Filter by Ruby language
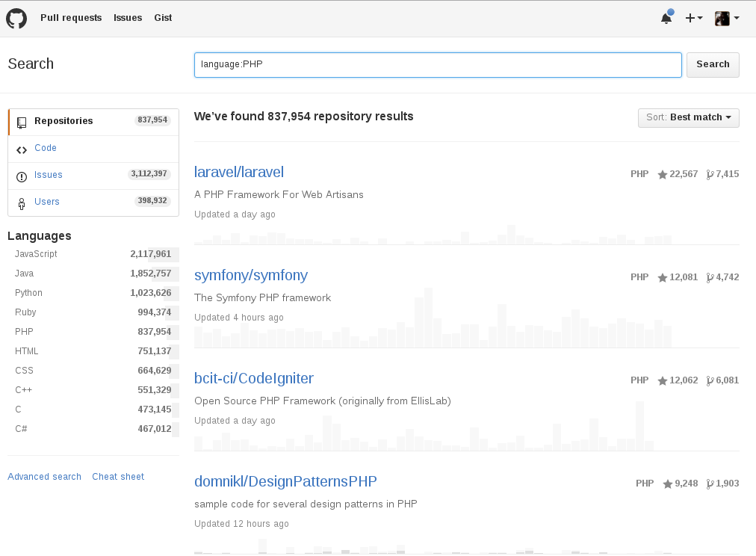Screen dimensions: 756x556 (x=93, y=312)
